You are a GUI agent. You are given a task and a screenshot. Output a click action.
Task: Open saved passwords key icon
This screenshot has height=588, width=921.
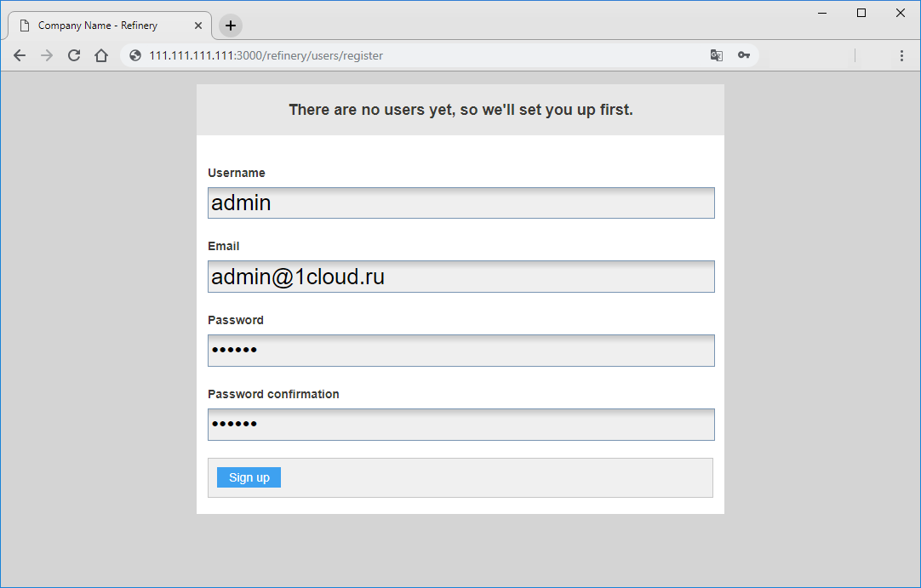pyautogui.click(x=744, y=55)
